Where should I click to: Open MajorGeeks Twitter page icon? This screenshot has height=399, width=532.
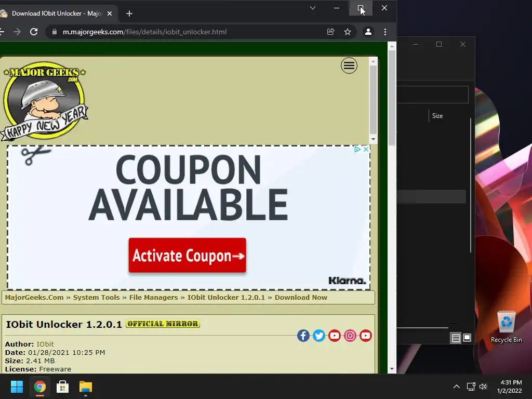pyautogui.click(x=318, y=336)
